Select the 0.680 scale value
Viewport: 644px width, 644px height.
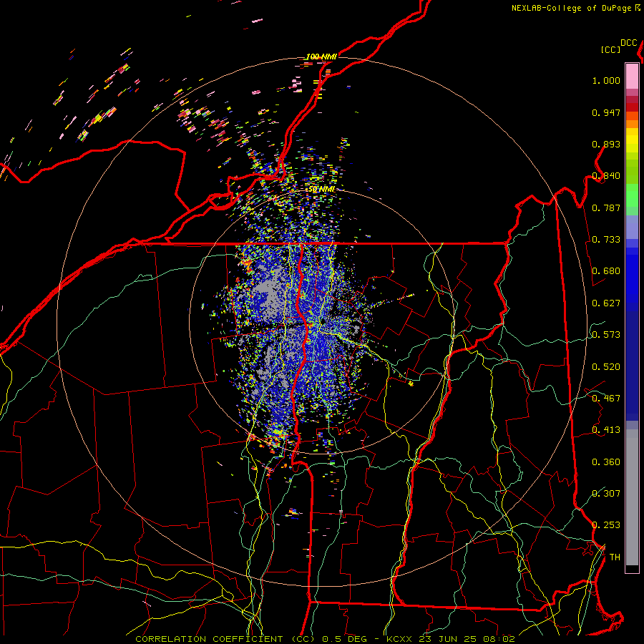[x=606, y=271]
